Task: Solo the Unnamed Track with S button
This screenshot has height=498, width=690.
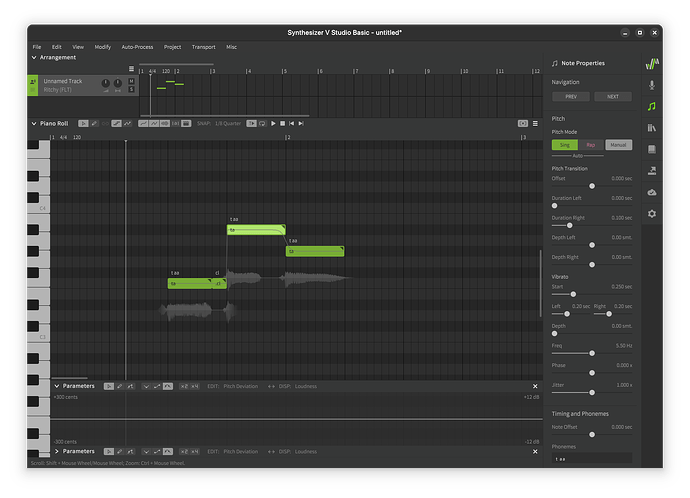Action: tap(131, 89)
